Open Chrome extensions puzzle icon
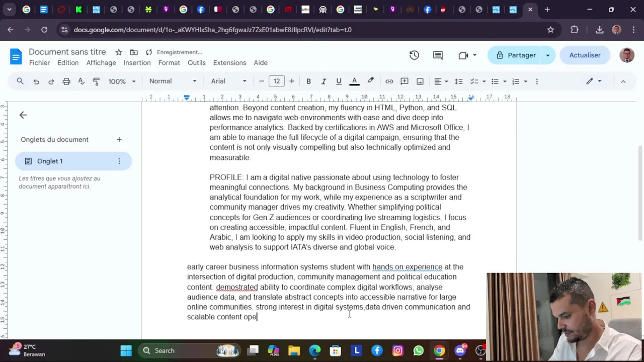 575,30
